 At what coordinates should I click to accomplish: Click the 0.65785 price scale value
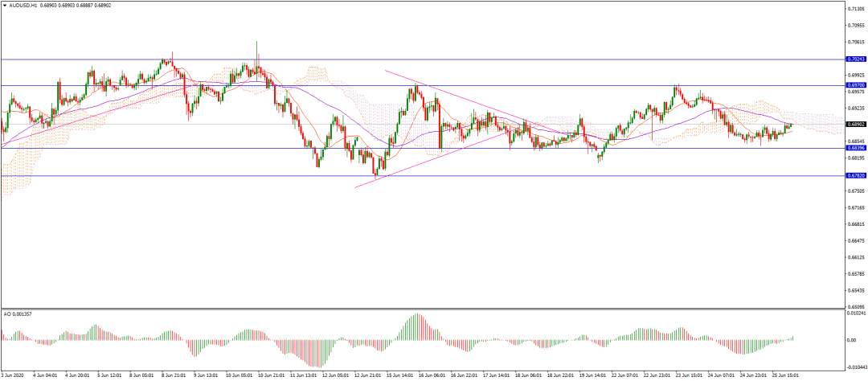click(855, 273)
